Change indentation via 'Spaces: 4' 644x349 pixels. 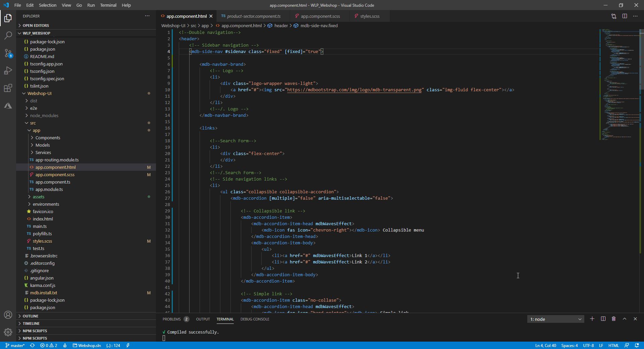(x=570, y=345)
